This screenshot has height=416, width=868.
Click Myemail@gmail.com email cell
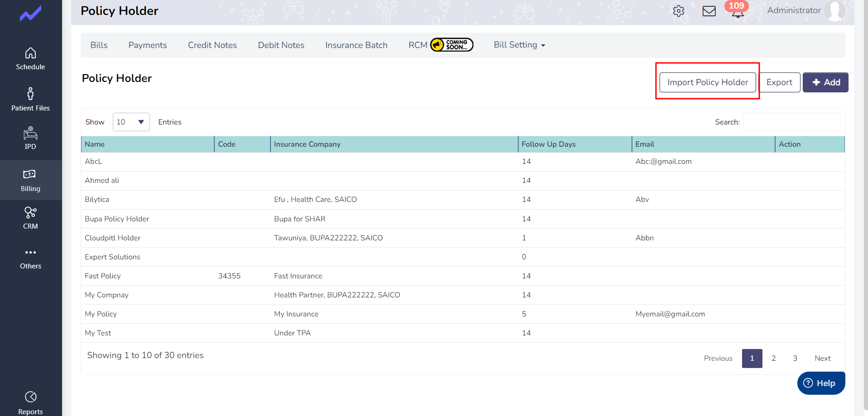[x=670, y=314]
